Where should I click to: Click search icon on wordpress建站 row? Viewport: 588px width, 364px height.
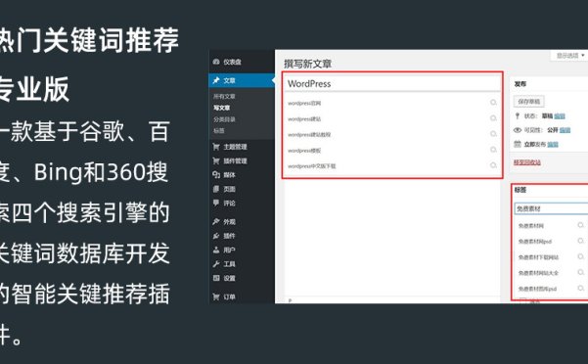pyautogui.click(x=493, y=118)
